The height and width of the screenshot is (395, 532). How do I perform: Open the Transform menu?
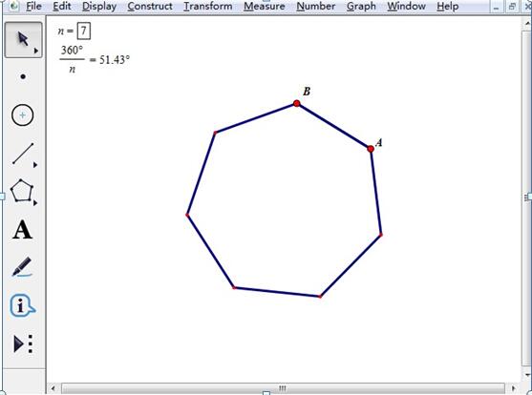pyautogui.click(x=207, y=6)
